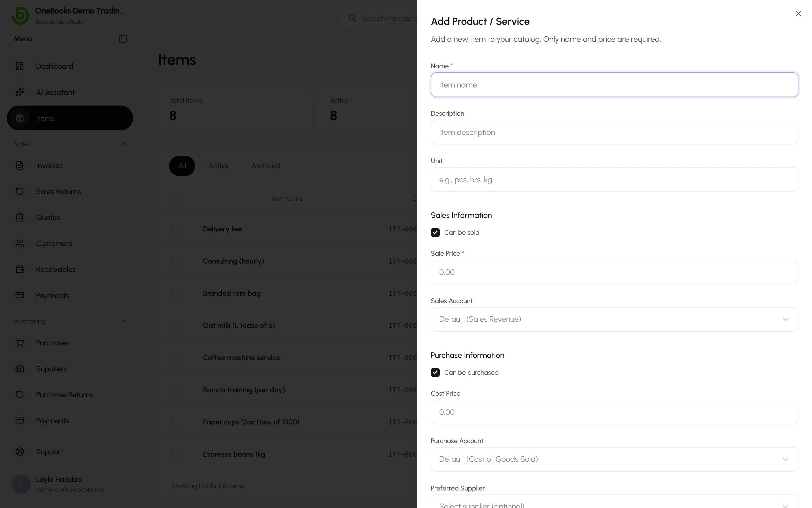
Task: Collapse the Purchasing section chevron
Action: pos(125,321)
